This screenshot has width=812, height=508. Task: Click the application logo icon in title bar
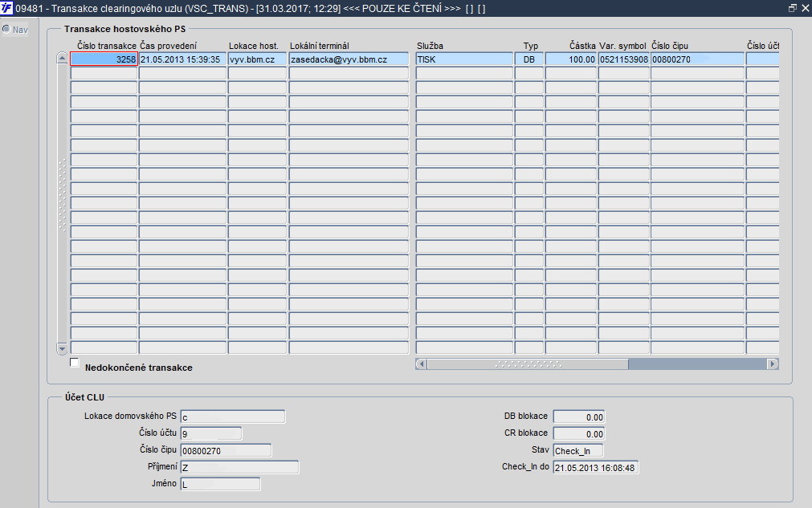point(6,8)
